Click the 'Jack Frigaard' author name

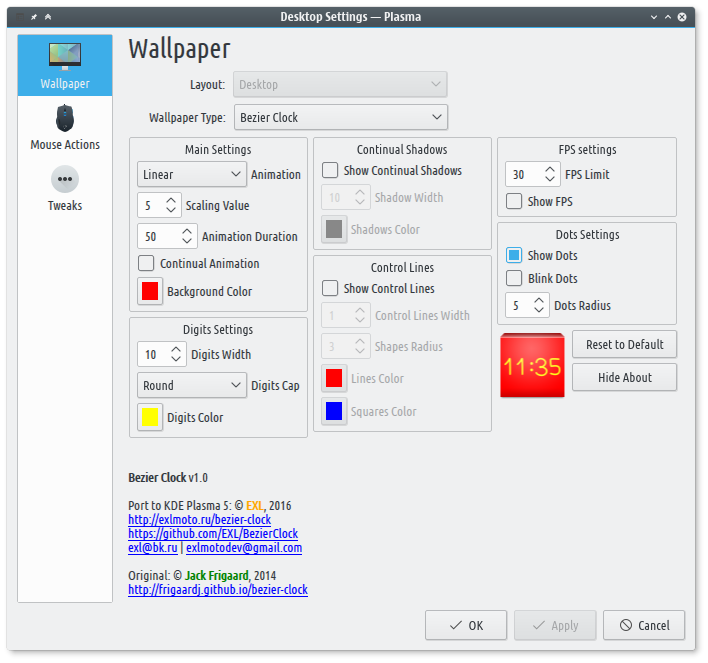(x=217, y=575)
